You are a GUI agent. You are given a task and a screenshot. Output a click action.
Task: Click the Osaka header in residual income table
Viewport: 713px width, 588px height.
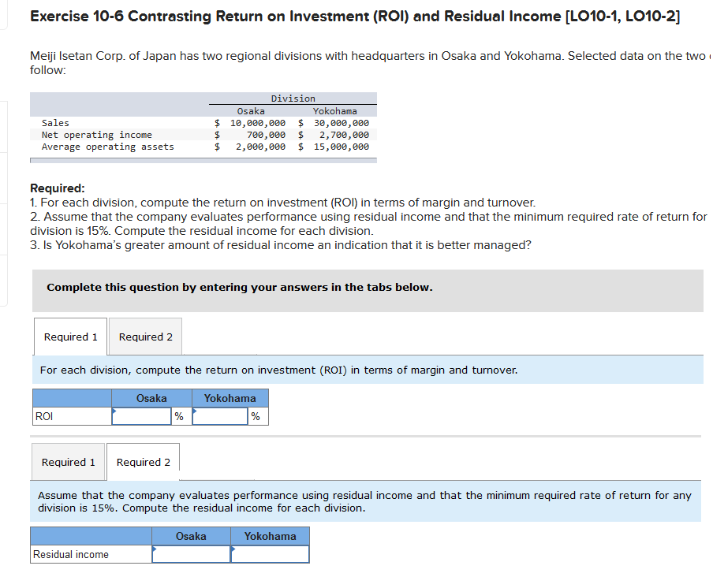[x=191, y=536]
